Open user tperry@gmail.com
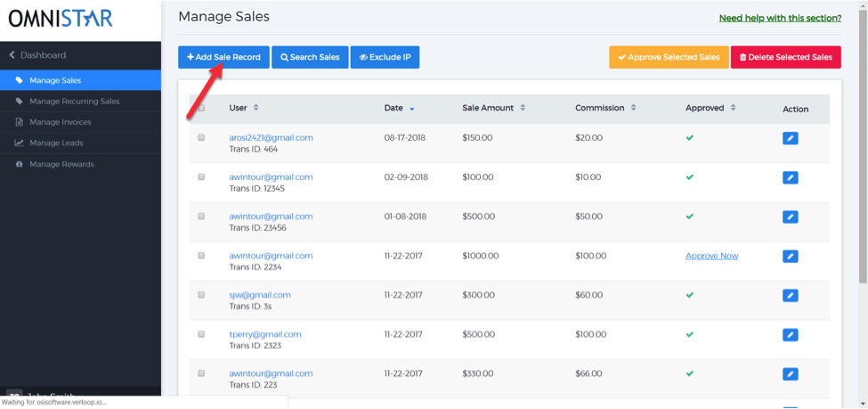 [265, 335]
